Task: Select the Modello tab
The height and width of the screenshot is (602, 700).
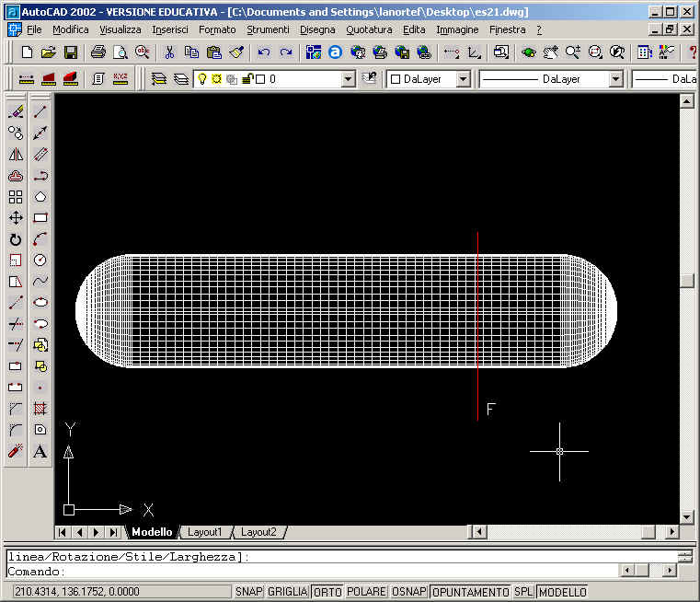Action: 152,532
